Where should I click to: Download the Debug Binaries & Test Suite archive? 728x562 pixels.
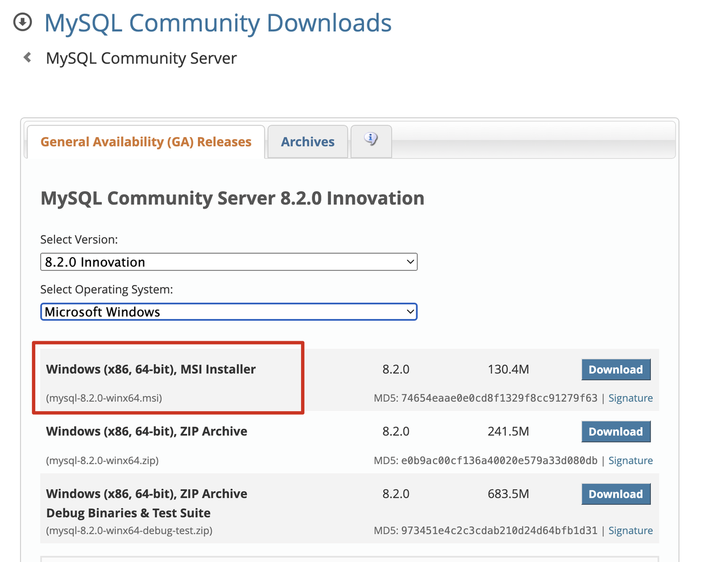click(x=616, y=494)
